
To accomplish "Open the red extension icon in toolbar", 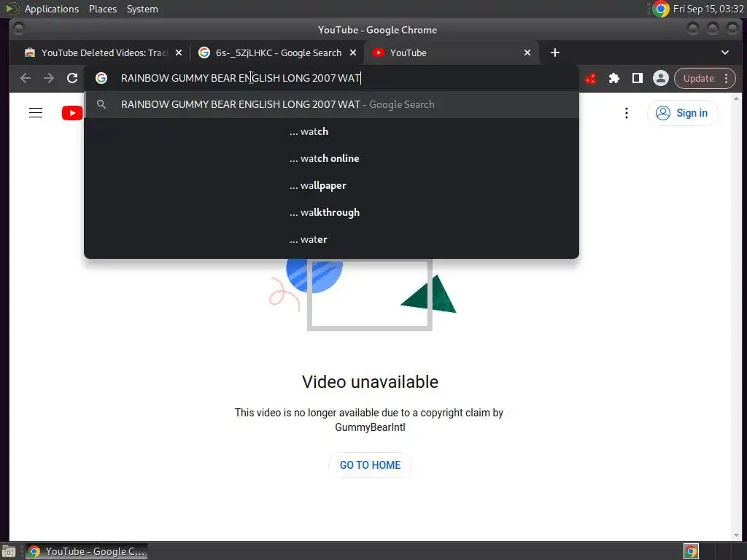I will pos(591,78).
